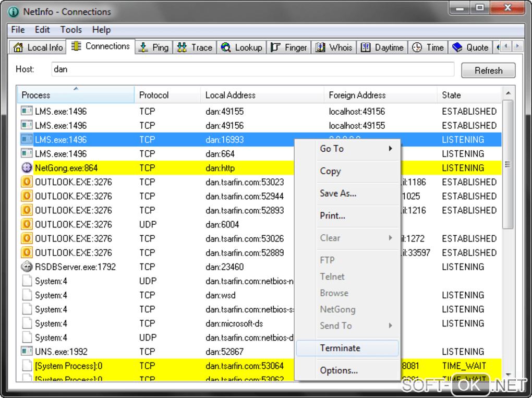532x398 pixels.
Task: Expand the Clear submenu arrow
Action: click(x=391, y=238)
